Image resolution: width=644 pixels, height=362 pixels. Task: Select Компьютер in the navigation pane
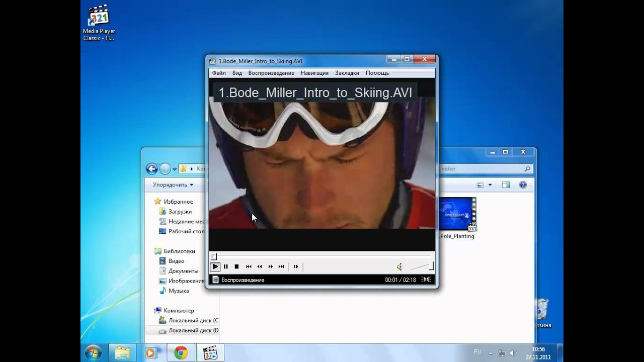(175, 311)
